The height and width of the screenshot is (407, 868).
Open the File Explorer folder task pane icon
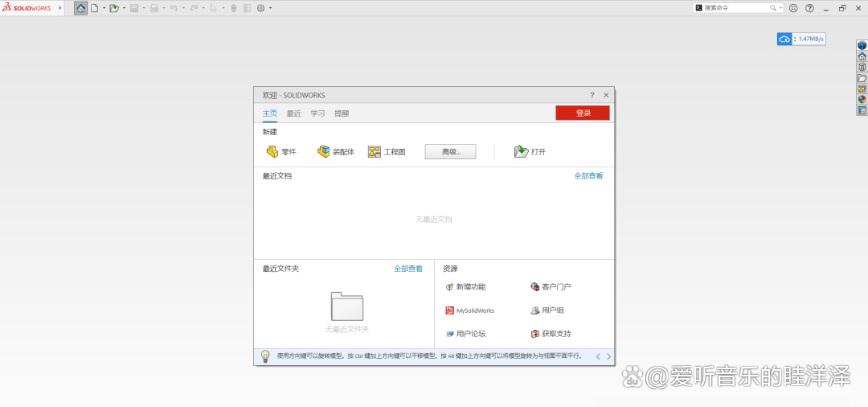pyautogui.click(x=862, y=78)
